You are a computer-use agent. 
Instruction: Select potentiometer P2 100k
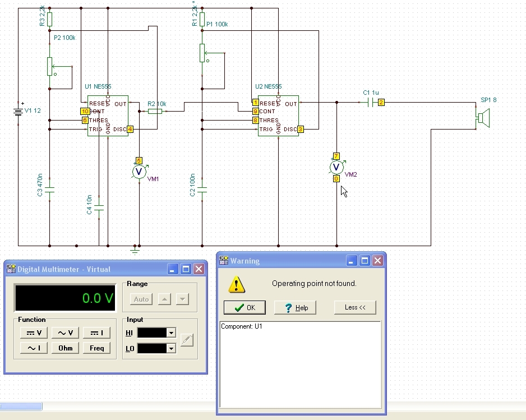coord(50,66)
